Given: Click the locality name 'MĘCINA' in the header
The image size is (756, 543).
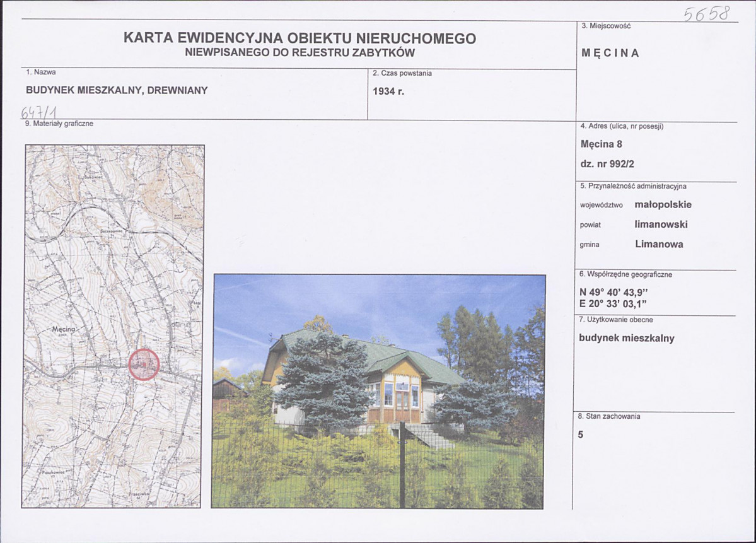Looking at the screenshot, I should [610, 53].
